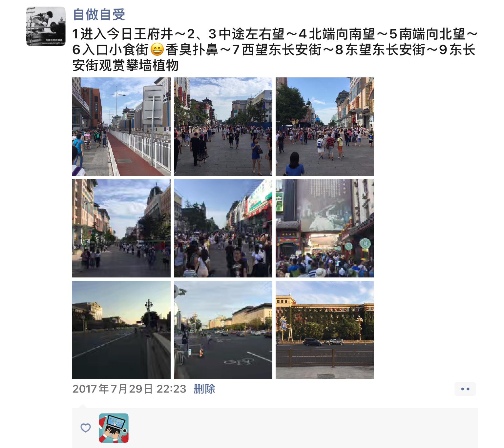Open fourth photo looking south on street
This screenshot has width=504, height=448.
click(x=121, y=228)
